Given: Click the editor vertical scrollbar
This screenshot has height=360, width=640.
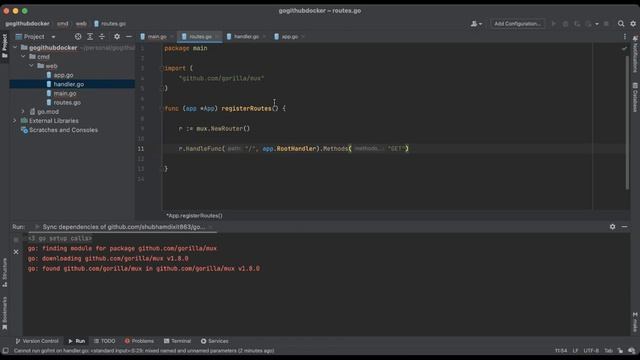Looking at the screenshot, I should pyautogui.click(x=627, y=122).
